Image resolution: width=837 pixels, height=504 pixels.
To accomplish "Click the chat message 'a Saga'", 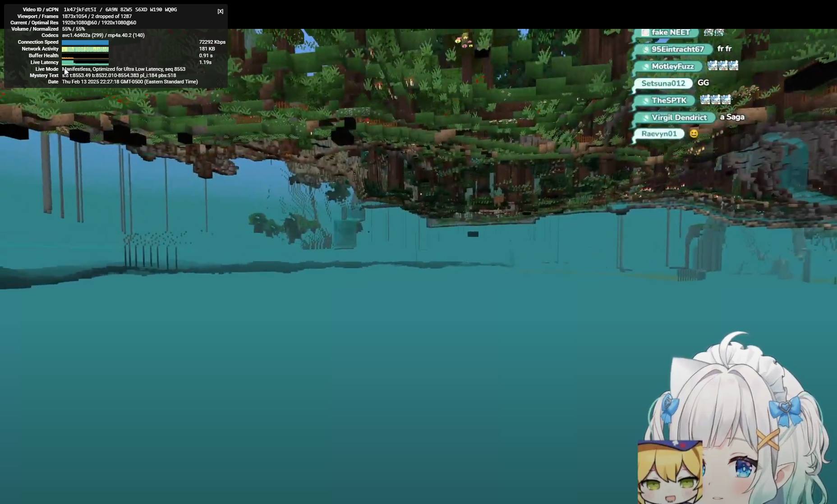I will (732, 117).
